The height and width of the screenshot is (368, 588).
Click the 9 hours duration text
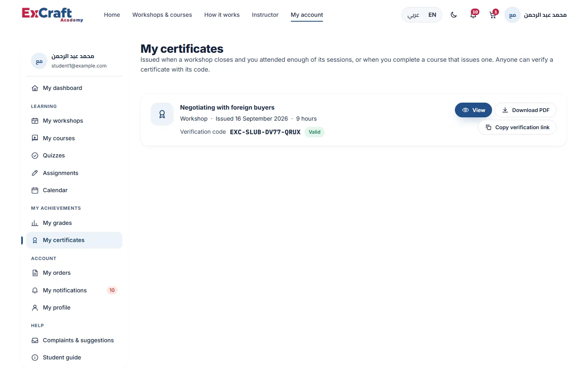(306, 119)
